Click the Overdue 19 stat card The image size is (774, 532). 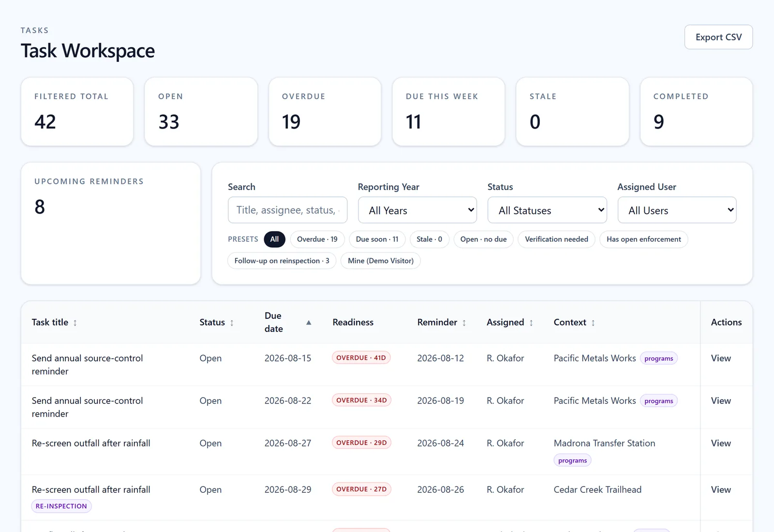[x=325, y=112]
